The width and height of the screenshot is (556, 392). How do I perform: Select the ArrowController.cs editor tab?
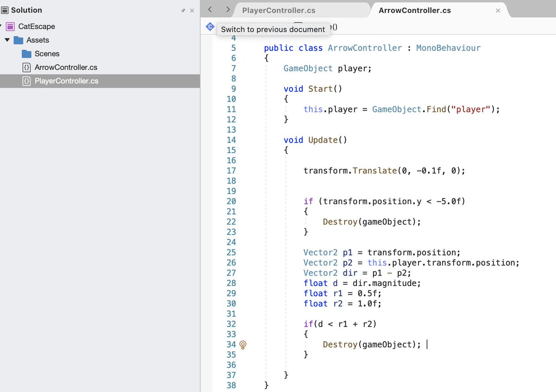pyautogui.click(x=415, y=10)
